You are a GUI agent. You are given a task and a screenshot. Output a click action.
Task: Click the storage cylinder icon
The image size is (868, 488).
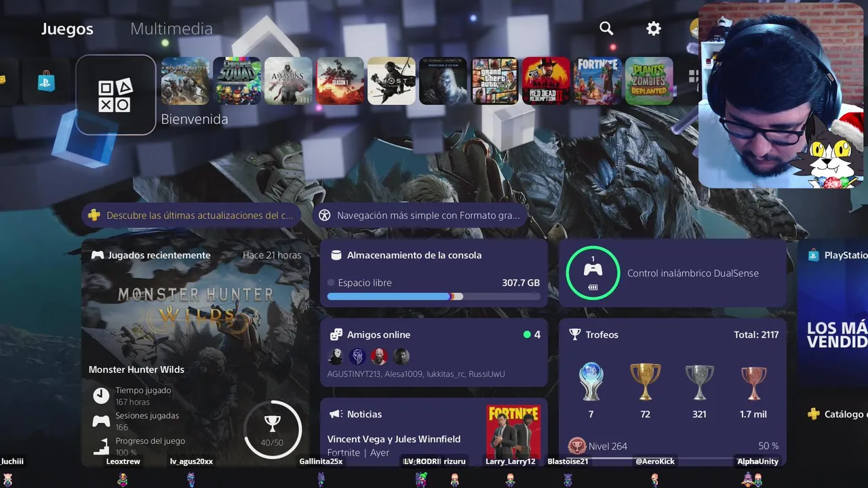point(335,256)
